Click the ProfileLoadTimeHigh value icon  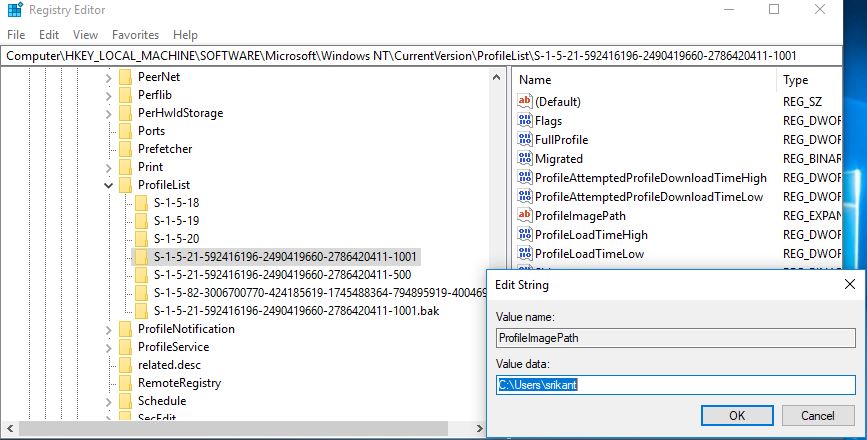coord(524,234)
